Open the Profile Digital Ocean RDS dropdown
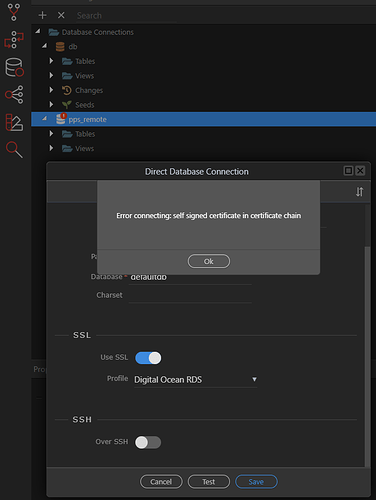This screenshot has width=376, height=500. (x=196, y=380)
